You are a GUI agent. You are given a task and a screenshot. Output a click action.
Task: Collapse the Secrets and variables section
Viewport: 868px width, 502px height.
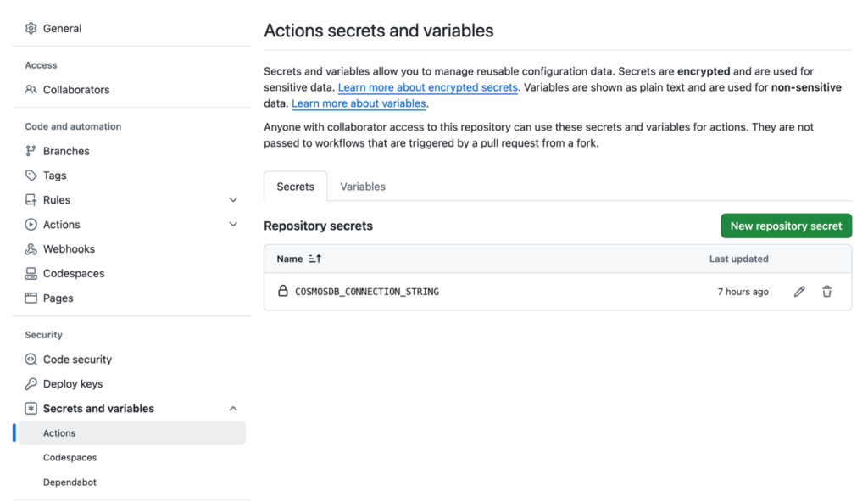233,408
